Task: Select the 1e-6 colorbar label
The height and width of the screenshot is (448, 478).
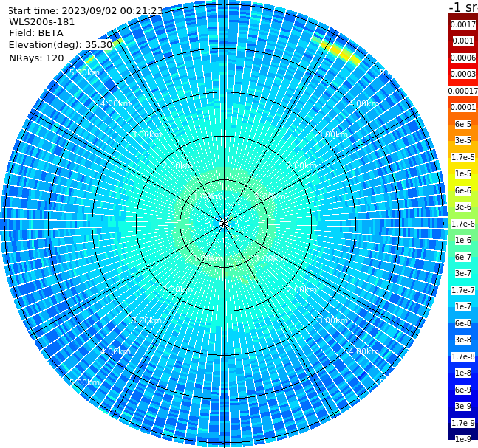Action: click(x=463, y=240)
